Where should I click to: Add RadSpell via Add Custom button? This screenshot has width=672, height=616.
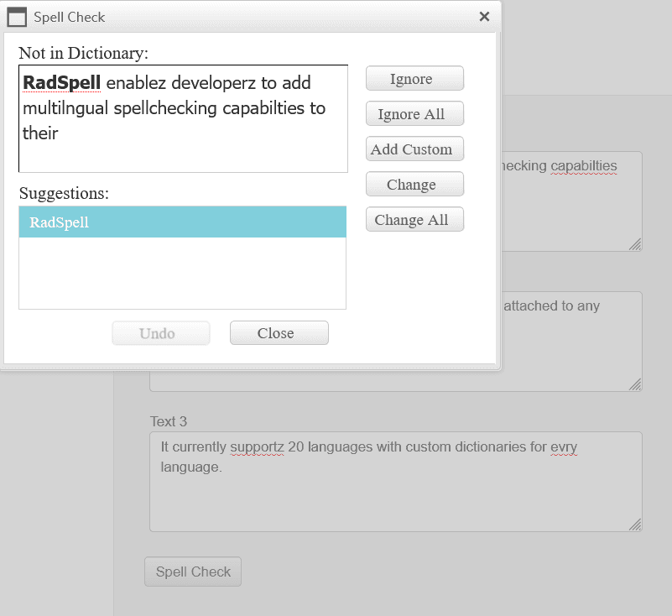click(414, 149)
